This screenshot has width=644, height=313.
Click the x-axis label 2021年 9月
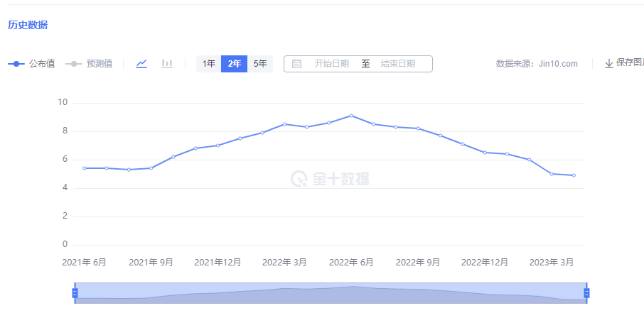(151, 263)
